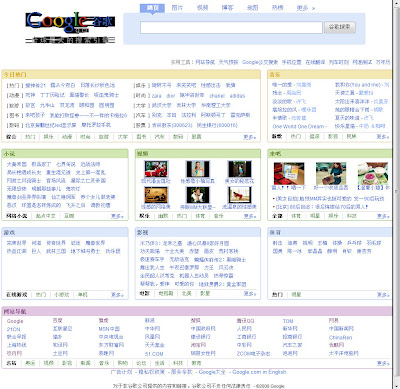The height and width of the screenshot is (389, 400).
Task: Open video thumbnail of woman in blue
Action: tap(198, 169)
